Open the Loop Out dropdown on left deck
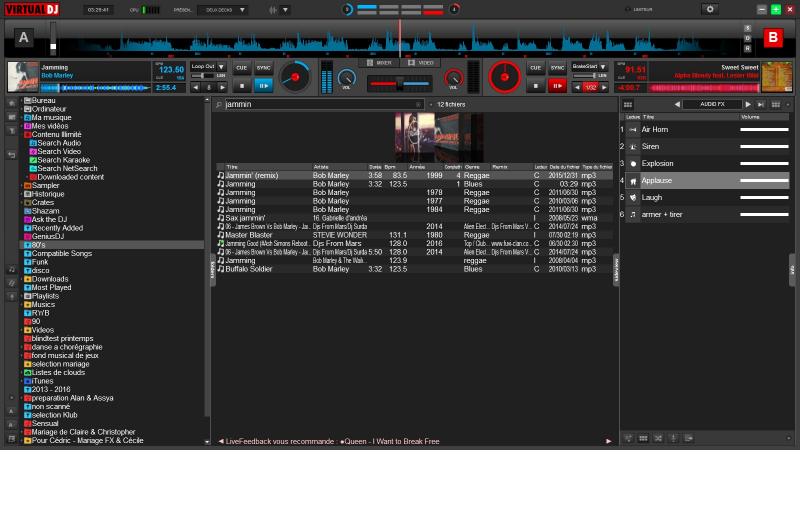Viewport: 800px width, 524px height. (207, 66)
